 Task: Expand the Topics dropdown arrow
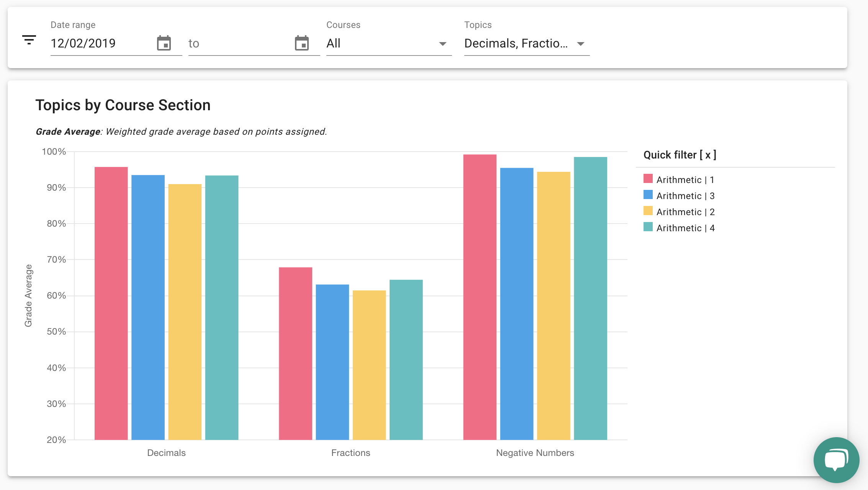click(581, 44)
